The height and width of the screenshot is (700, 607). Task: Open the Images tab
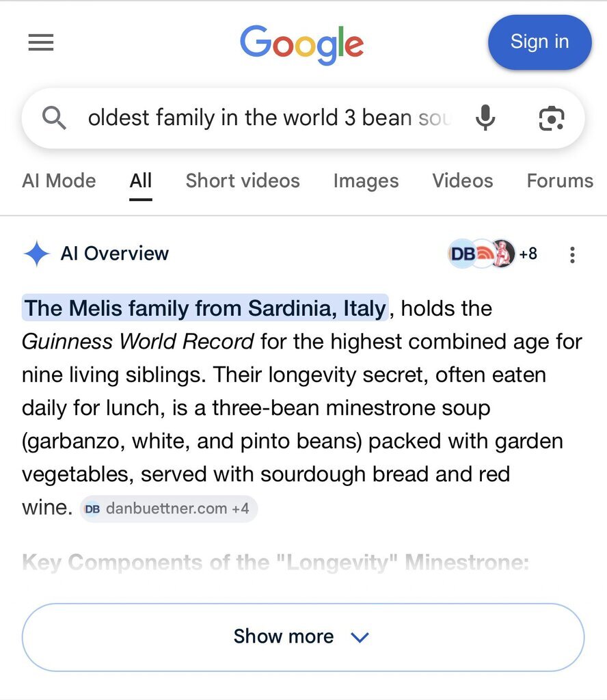click(366, 180)
